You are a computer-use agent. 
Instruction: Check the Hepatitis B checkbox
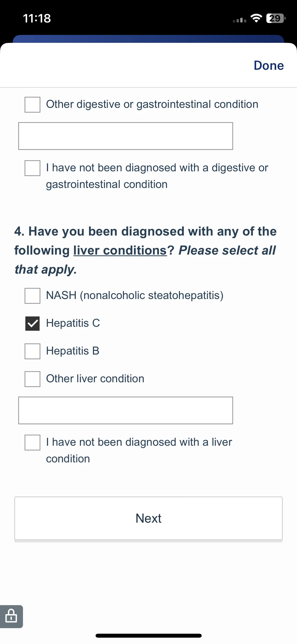tap(32, 351)
